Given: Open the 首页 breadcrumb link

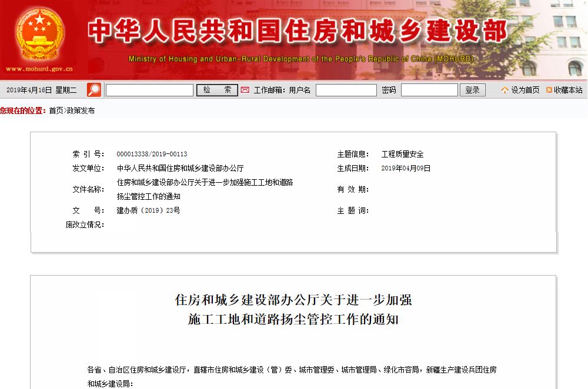Looking at the screenshot, I should 56,110.
